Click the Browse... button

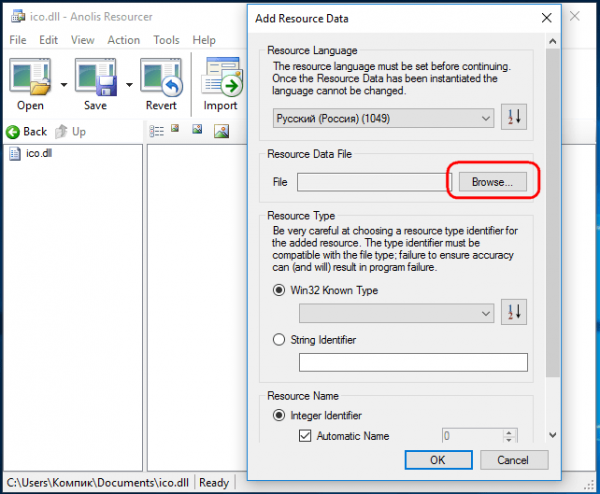[491, 182]
